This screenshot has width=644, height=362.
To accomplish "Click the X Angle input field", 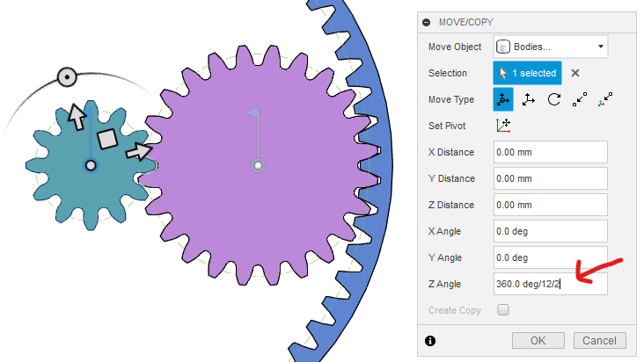I will click(551, 231).
